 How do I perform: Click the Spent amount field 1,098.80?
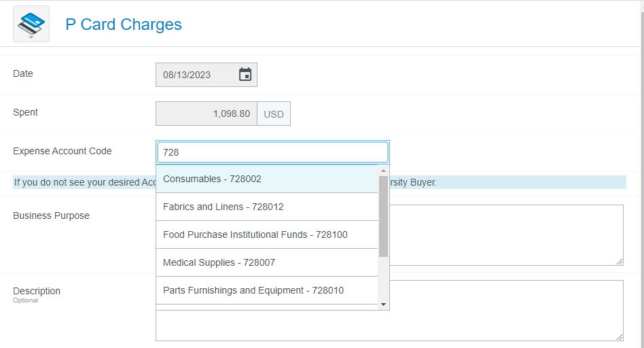click(x=206, y=114)
